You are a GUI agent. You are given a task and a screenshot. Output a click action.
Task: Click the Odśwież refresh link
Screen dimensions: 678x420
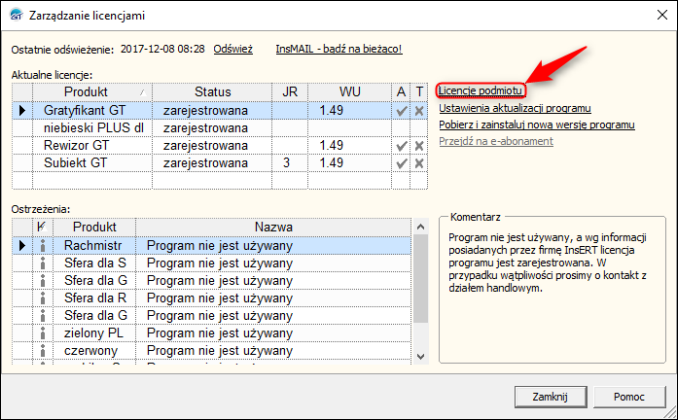coord(233,49)
